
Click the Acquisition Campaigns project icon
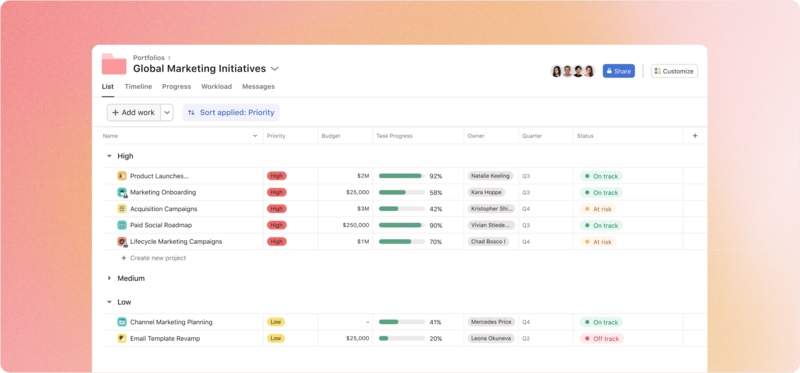121,209
